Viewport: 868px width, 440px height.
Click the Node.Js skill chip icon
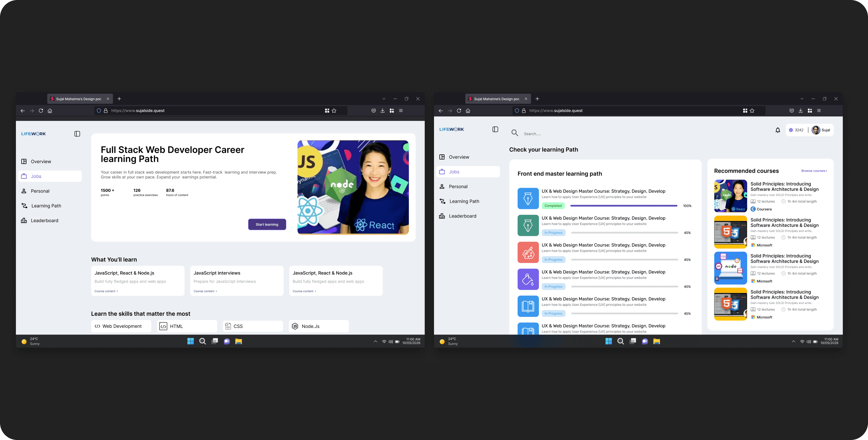pyautogui.click(x=295, y=326)
